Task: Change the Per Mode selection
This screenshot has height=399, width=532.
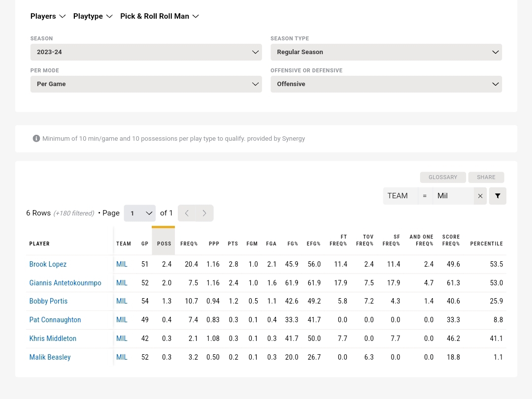Action: point(146,84)
